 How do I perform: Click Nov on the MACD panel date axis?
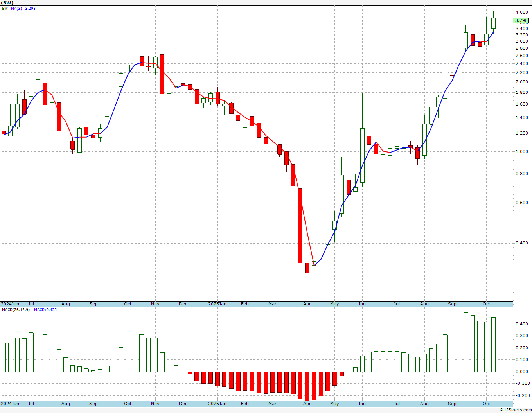pyautogui.click(x=155, y=404)
